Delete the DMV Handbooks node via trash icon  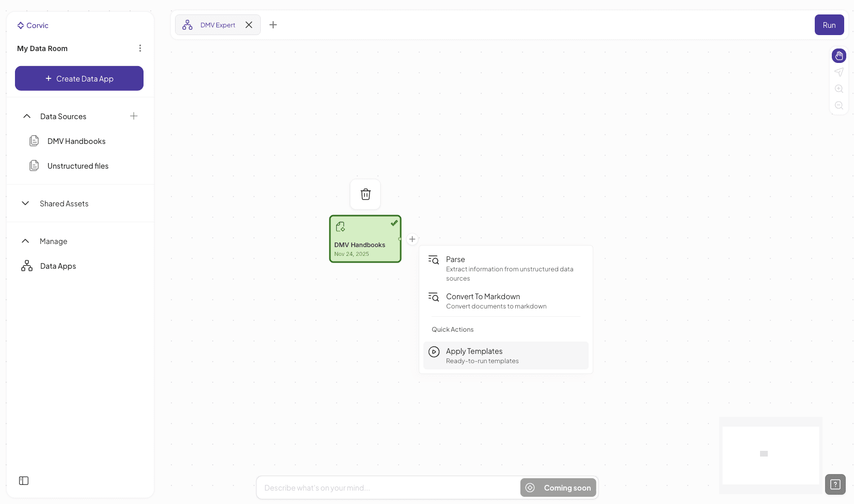pos(366,194)
